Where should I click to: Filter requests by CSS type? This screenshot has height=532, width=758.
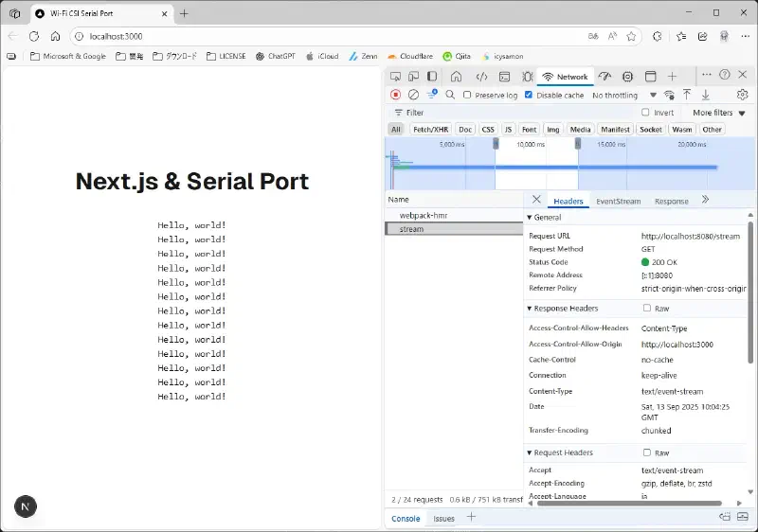pyautogui.click(x=488, y=130)
